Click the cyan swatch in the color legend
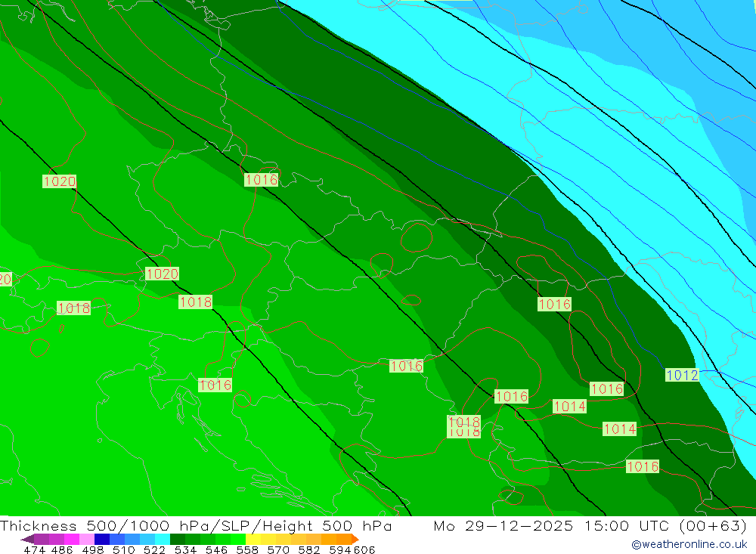Screen dimensions: 756x554 point(163,539)
